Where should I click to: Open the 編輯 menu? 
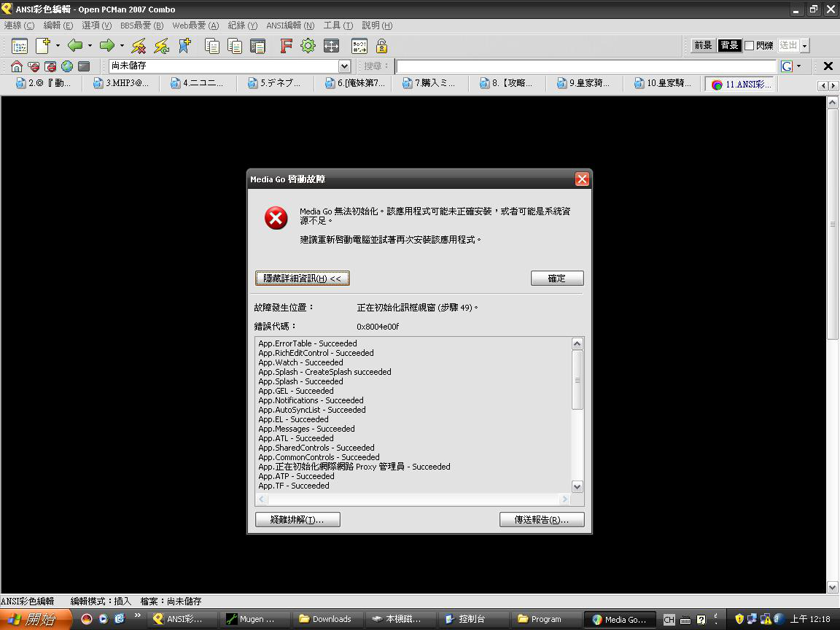(58, 26)
